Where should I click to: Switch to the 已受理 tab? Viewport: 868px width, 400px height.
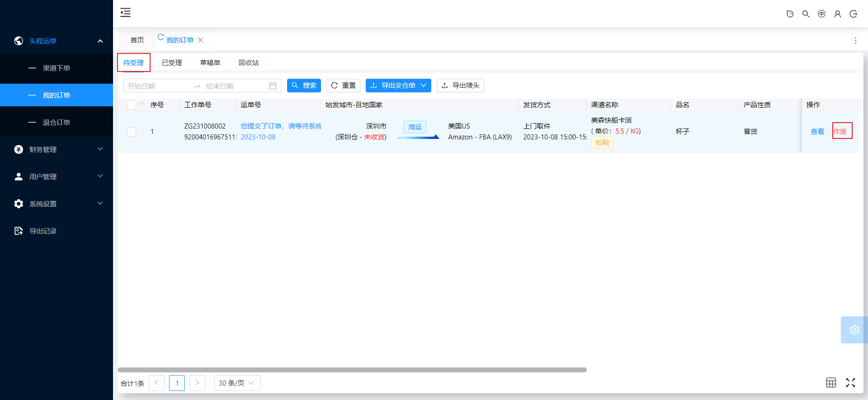click(172, 63)
